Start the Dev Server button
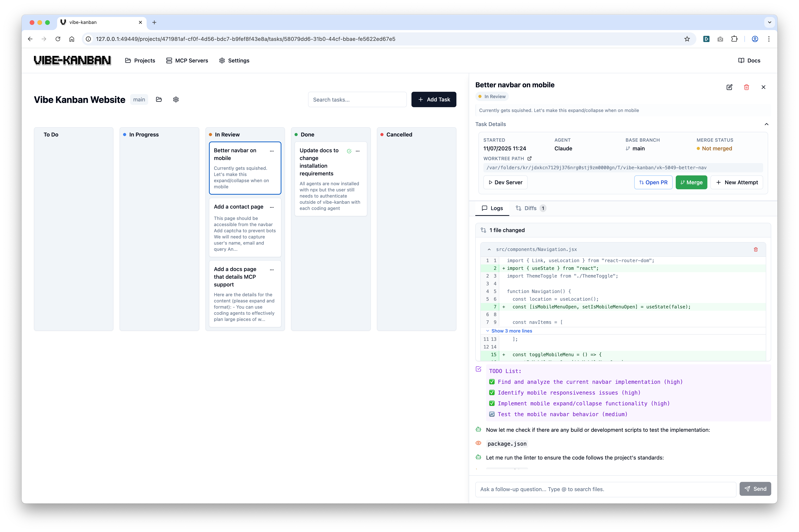 [505, 183]
